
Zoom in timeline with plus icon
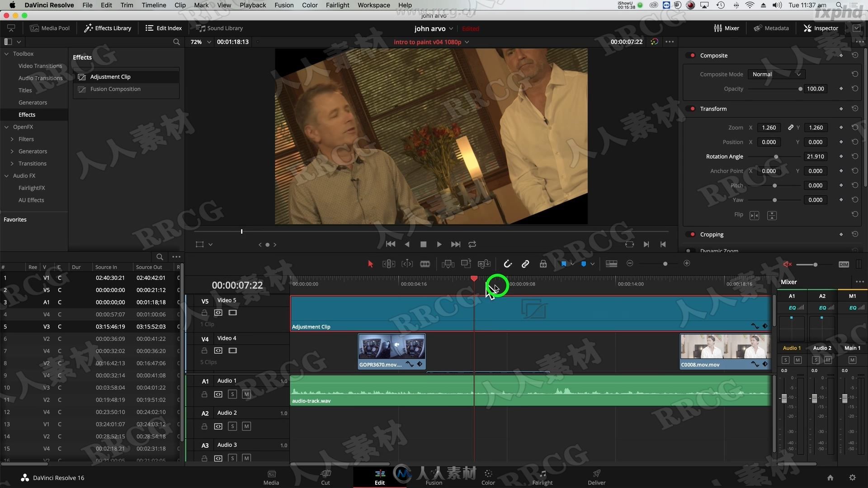(x=687, y=263)
